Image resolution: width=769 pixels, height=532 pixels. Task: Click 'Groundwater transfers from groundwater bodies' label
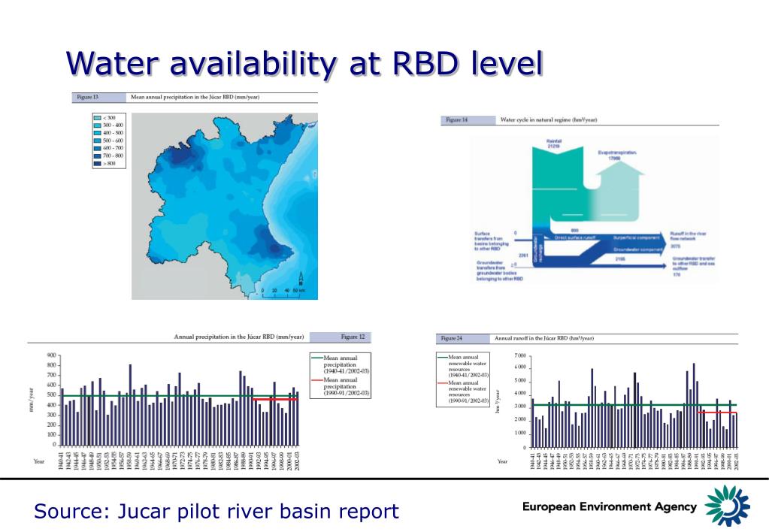click(x=500, y=271)
